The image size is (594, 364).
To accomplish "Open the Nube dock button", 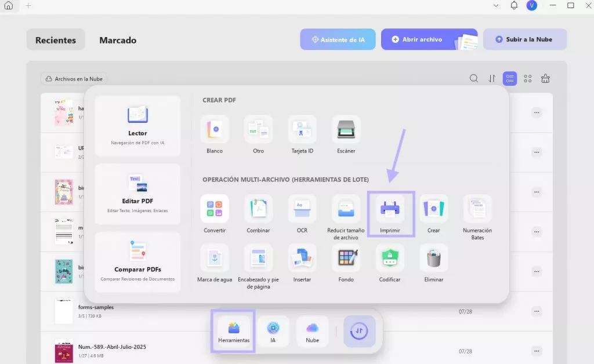I will (312, 332).
